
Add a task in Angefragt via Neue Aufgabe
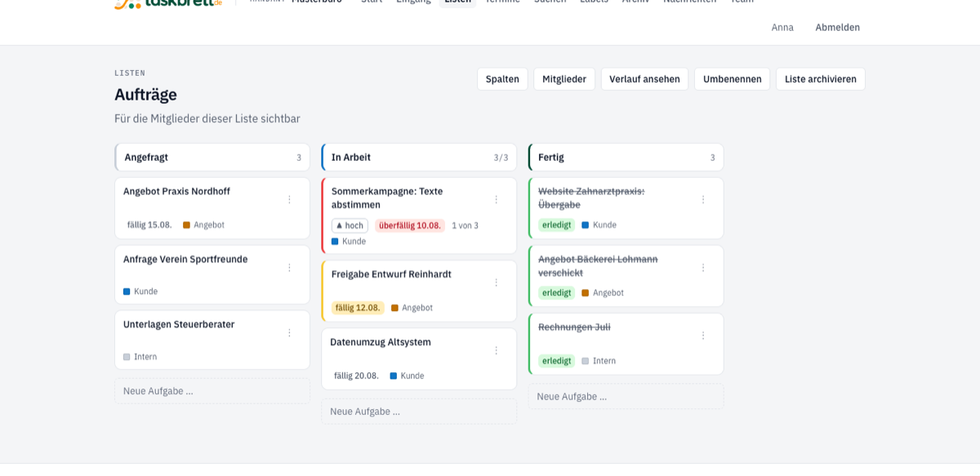212,391
